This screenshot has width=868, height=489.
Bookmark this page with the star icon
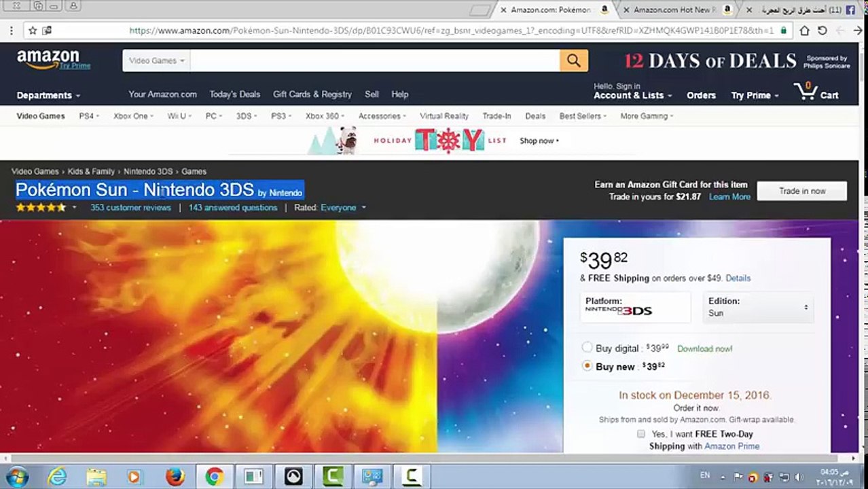click(x=32, y=31)
